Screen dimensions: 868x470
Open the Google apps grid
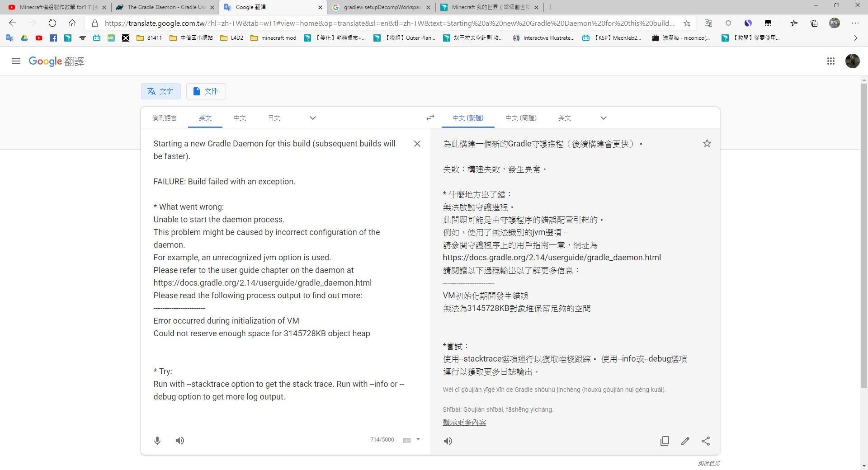(831, 61)
